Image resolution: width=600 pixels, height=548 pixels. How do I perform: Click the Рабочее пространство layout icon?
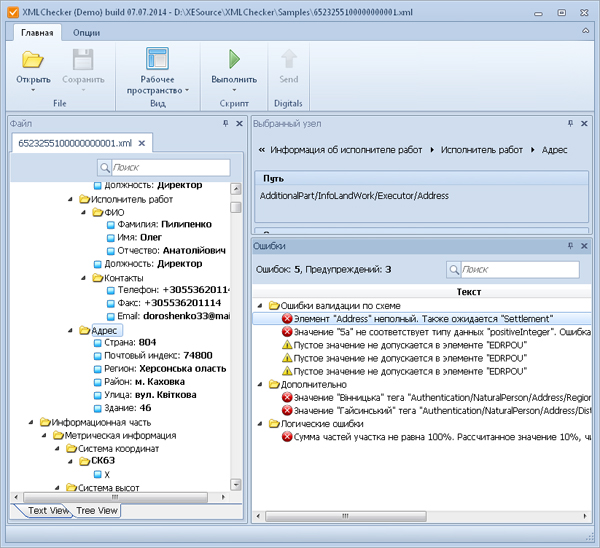(157, 58)
